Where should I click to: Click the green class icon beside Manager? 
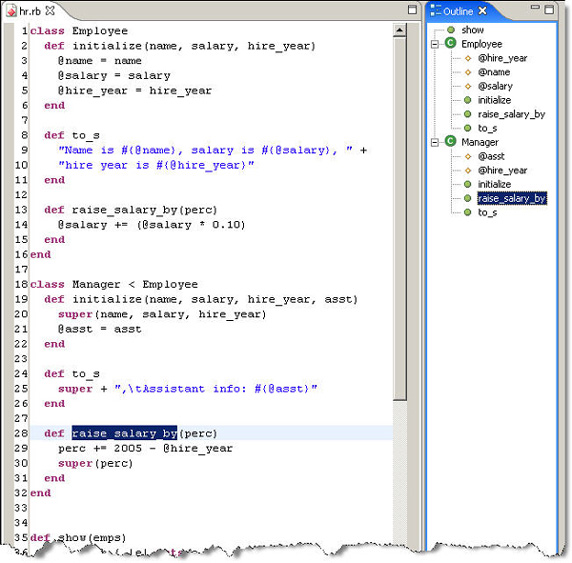click(x=451, y=142)
